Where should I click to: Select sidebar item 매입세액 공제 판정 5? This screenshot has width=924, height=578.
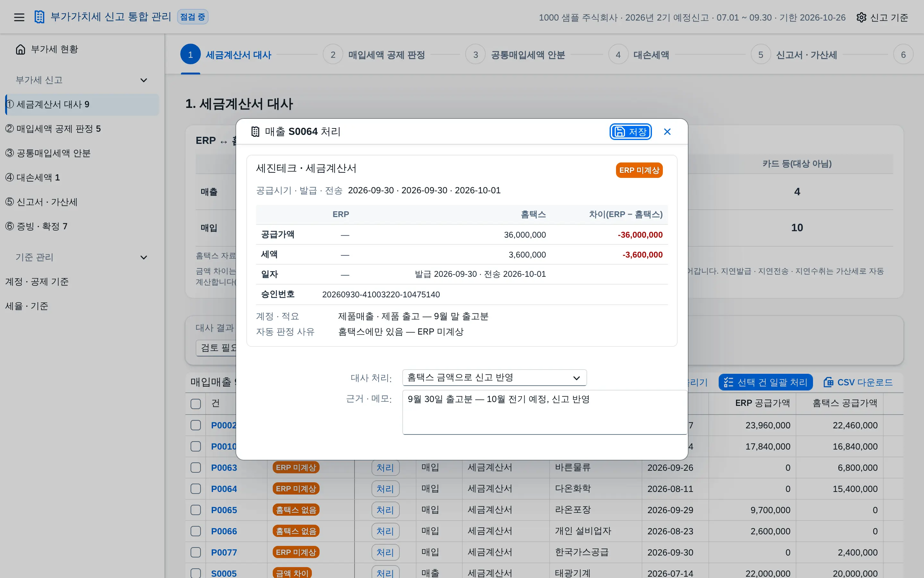point(82,129)
